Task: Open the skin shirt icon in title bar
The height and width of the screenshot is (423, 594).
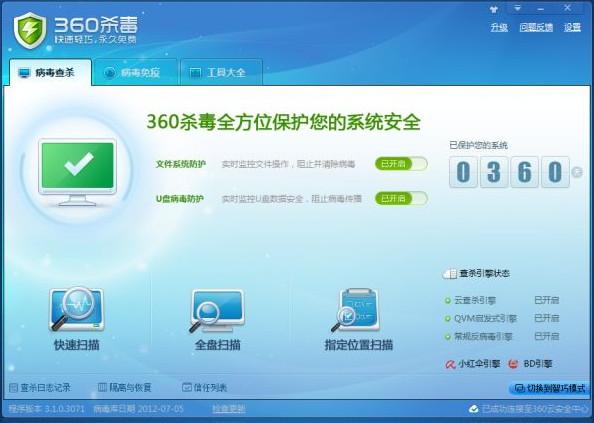Action: point(494,9)
